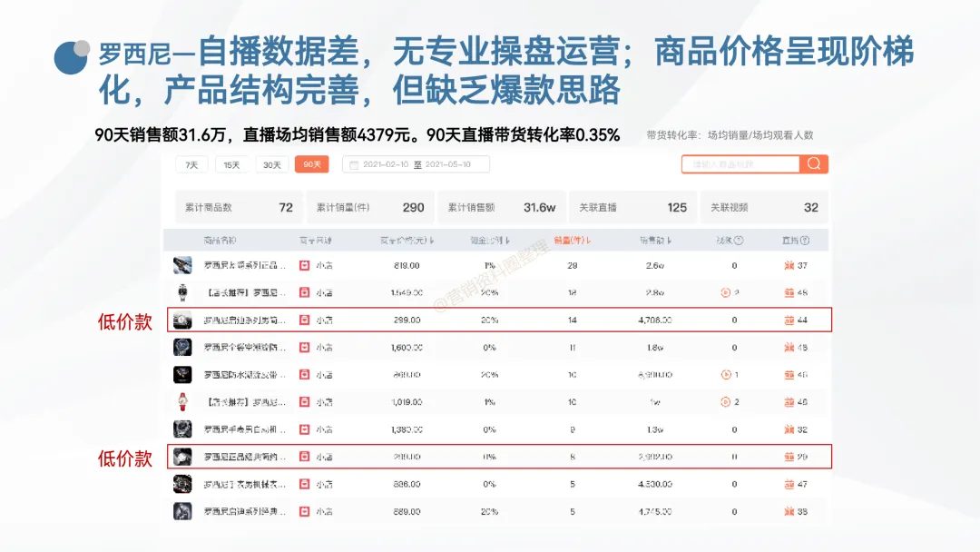Click the live icon next to 29

(x=789, y=457)
